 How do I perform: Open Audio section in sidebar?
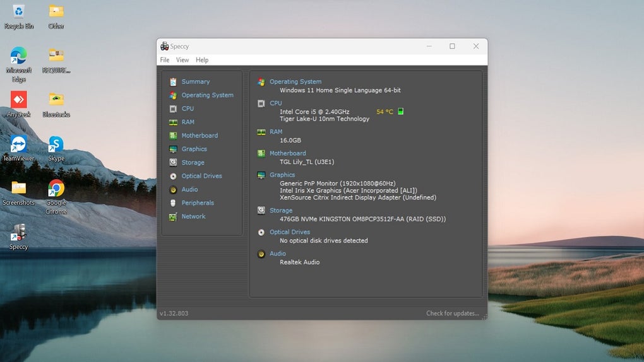coord(190,190)
